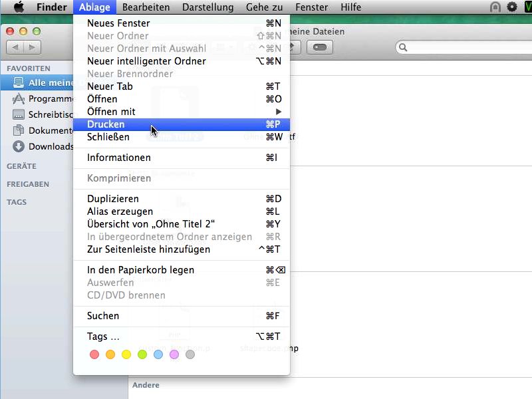Click the Andere section header
The width and height of the screenshot is (532, 399).
[x=146, y=385]
